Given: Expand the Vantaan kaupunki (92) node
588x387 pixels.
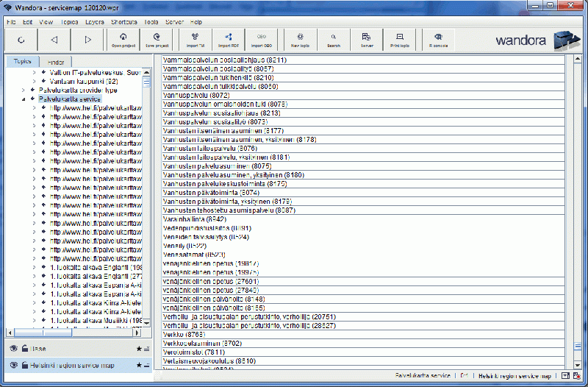Looking at the screenshot, I should (x=33, y=81).
